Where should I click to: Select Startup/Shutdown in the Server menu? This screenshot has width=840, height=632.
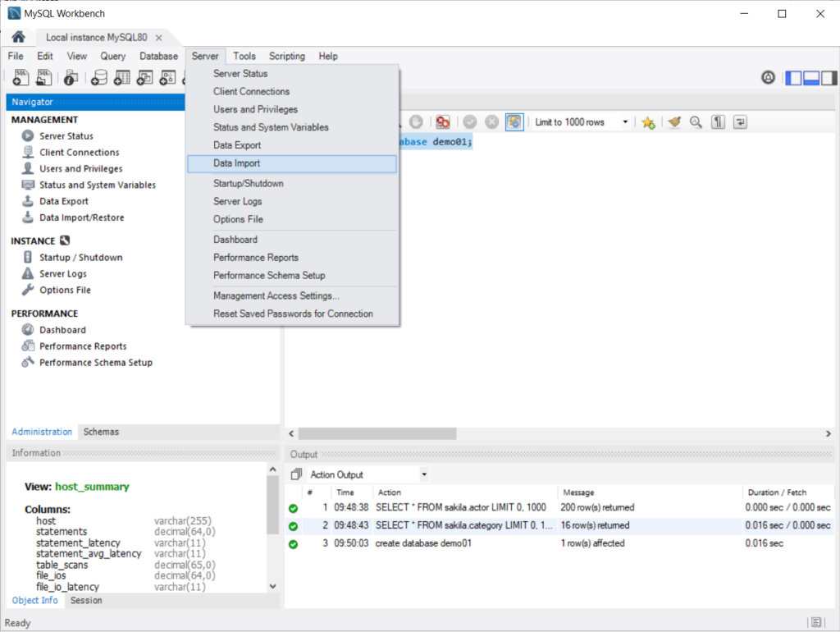pyautogui.click(x=292, y=183)
